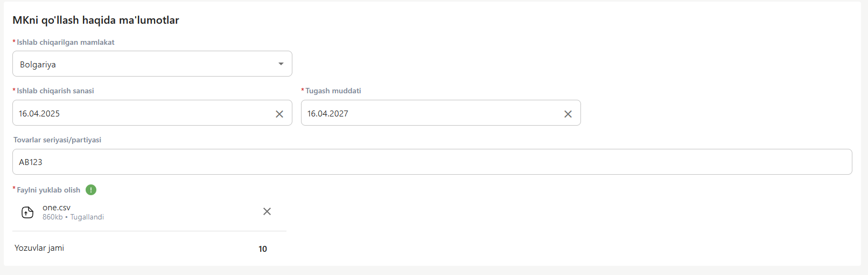
Task: Open the Bolgariya country dropdown
Action: [x=152, y=64]
